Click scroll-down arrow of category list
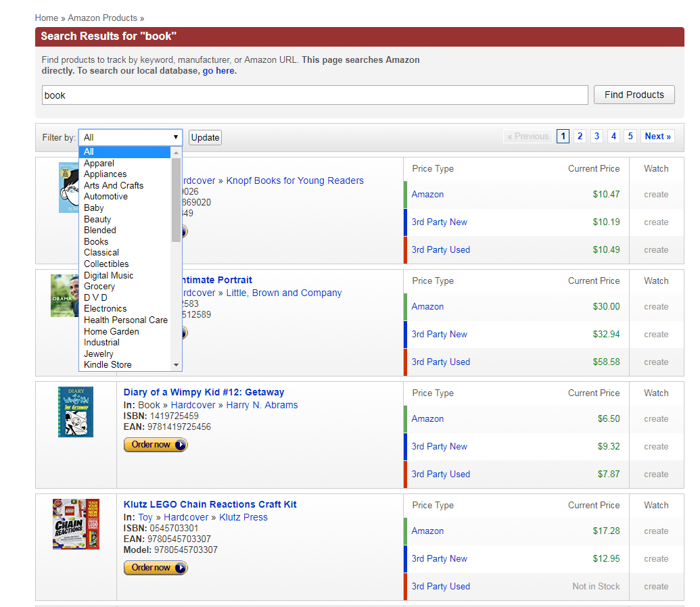The width and height of the screenshot is (700, 607). [x=177, y=365]
